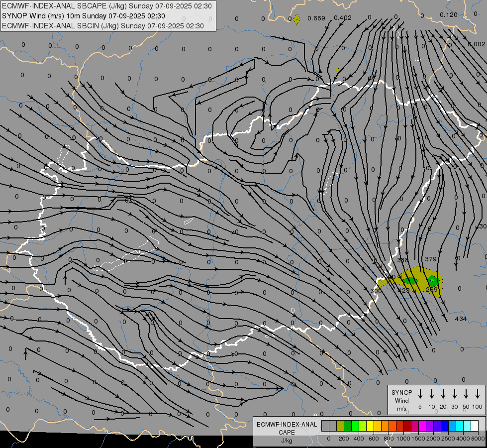Click the 'ECMWF-INDEX-ANAL CAPE' legend title
487x448 pixels.
pos(287,428)
